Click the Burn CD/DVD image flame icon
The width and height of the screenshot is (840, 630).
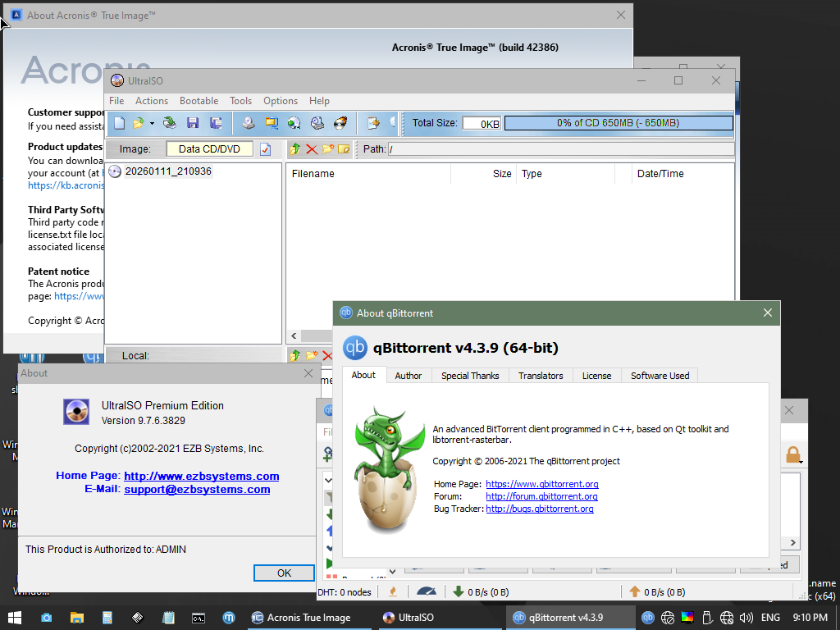pyautogui.click(x=341, y=123)
